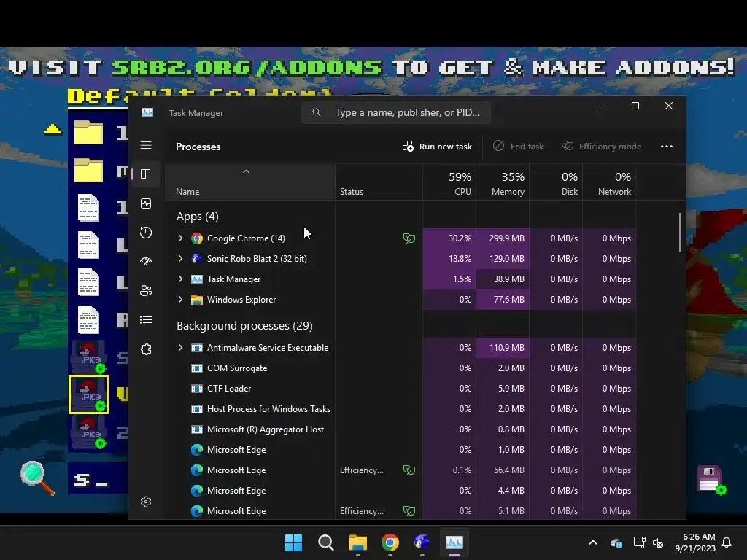Show hidden system tray icons chevron
Viewport: 747px width, 560px height.
(x=593, y=542)
